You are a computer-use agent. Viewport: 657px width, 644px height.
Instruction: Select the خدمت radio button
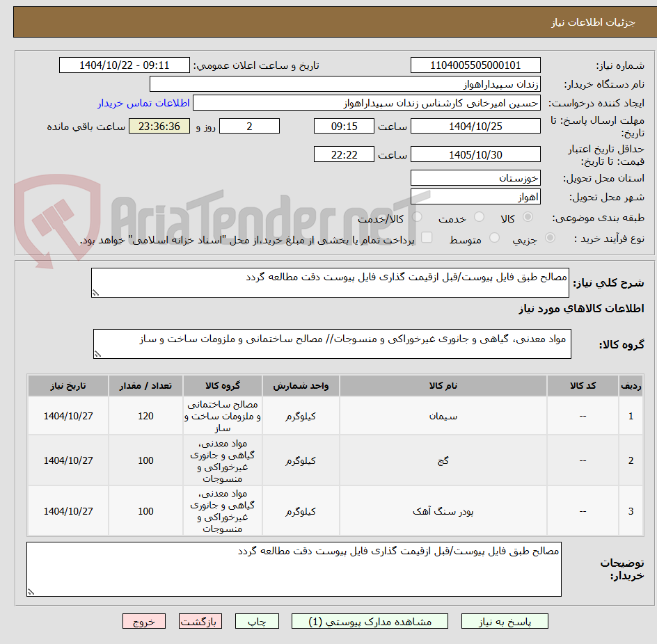click(x=479, y=217)
